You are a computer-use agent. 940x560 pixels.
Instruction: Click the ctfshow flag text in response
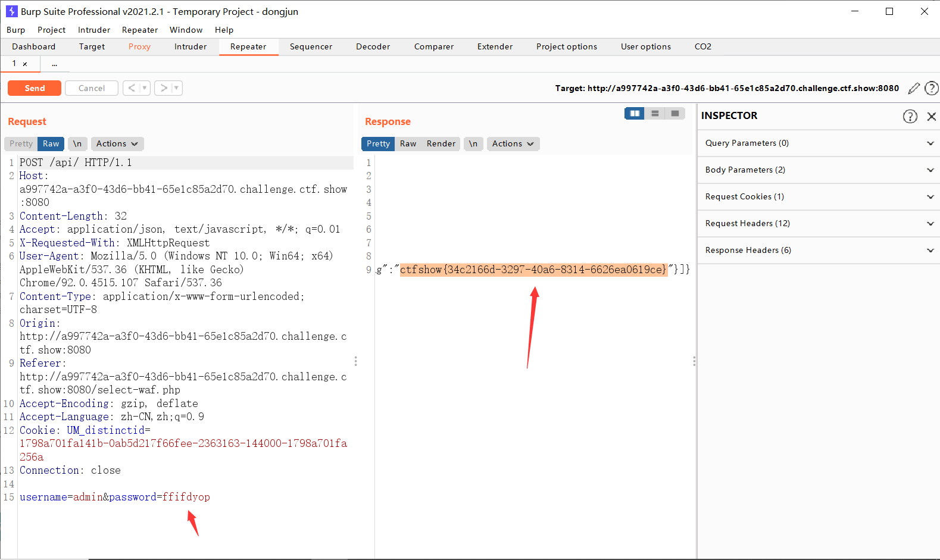coord(533,270)
